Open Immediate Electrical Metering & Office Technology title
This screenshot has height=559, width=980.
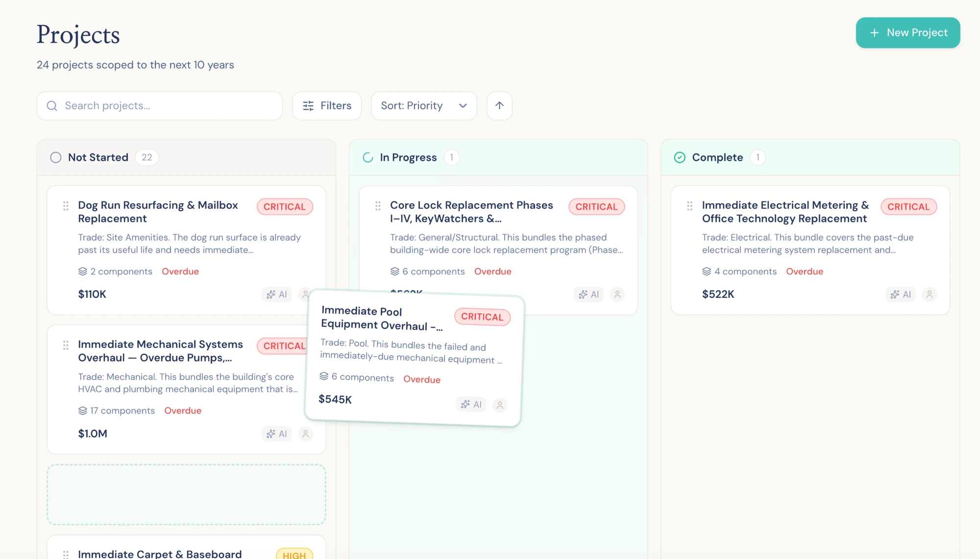[785, 212]
